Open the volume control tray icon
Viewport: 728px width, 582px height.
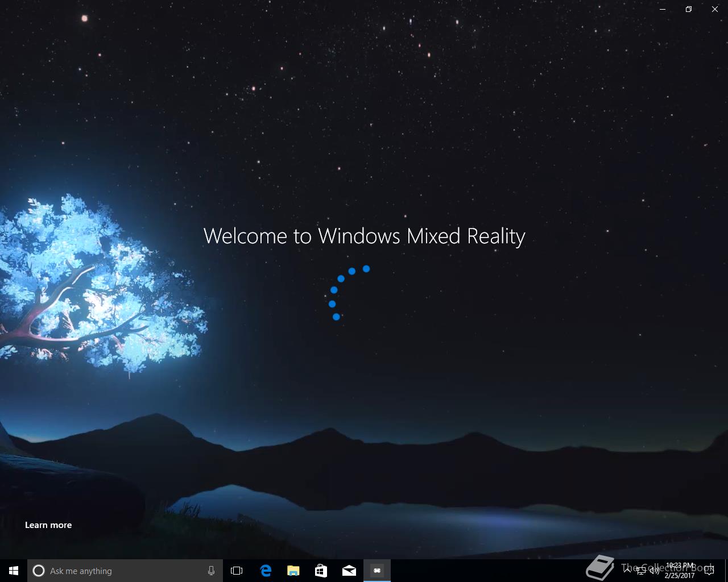(655, 571)
